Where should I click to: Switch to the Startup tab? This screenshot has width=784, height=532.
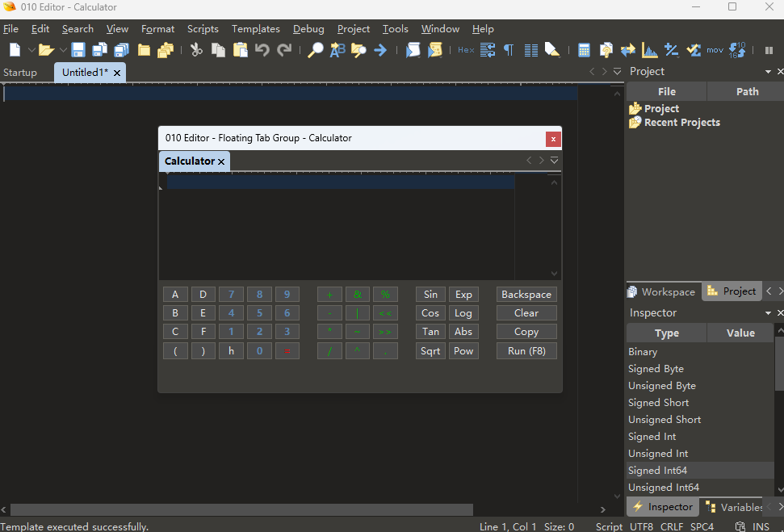pyautogui.click(x=20, y=73)
